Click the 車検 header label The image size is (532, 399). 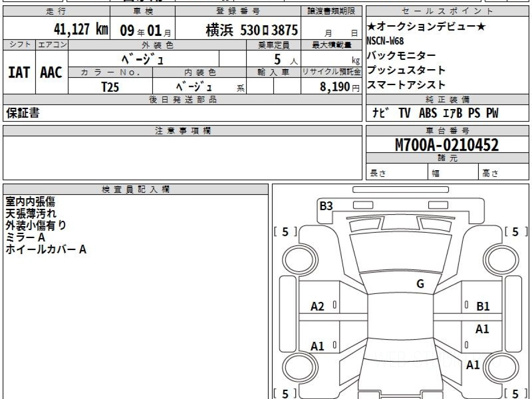click(x=142, y=12)
